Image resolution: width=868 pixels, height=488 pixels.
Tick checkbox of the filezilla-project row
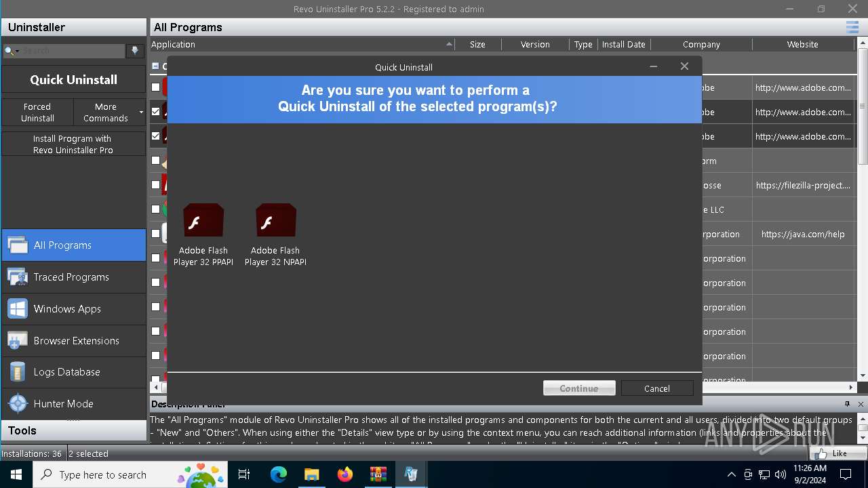tap(156, 185)
